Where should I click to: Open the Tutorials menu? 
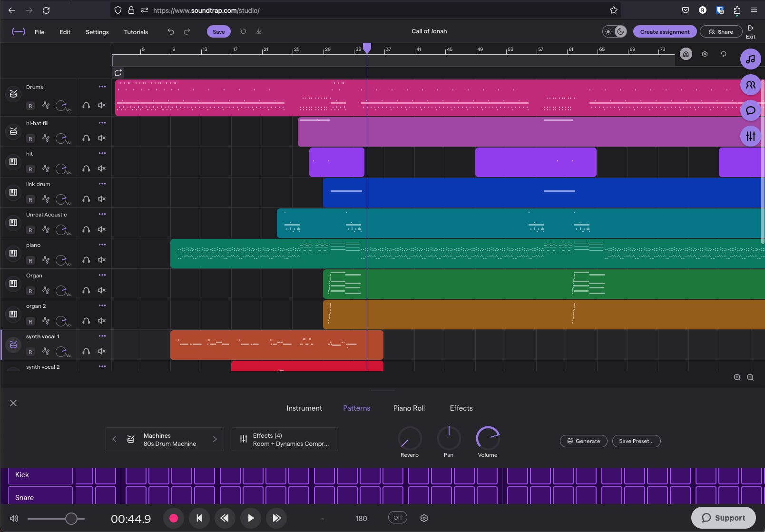point(135,32)
